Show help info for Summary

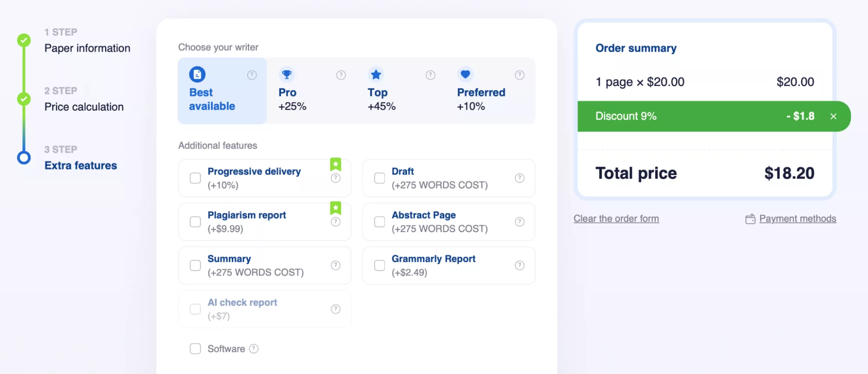click(x=336, y=266)
